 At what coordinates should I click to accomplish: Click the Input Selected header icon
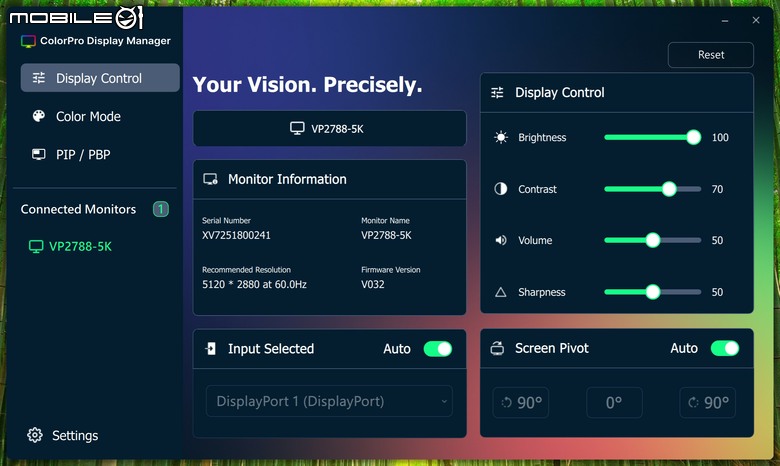click(x=211, y=349)
